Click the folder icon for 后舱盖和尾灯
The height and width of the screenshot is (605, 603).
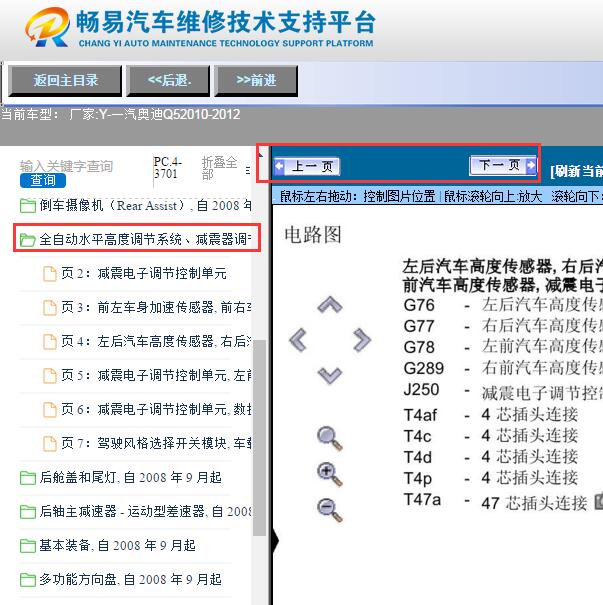pos(28,478)
